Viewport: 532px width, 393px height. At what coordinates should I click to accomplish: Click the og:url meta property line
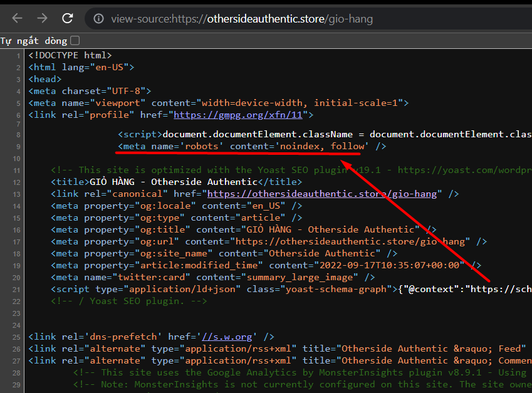tap(269, 242)
